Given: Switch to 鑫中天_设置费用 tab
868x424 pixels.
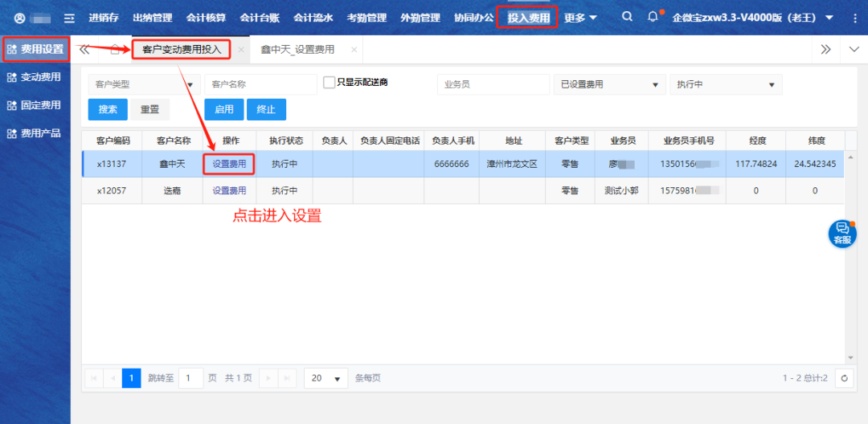Looking at the screenshot, I should click(297, 50).
